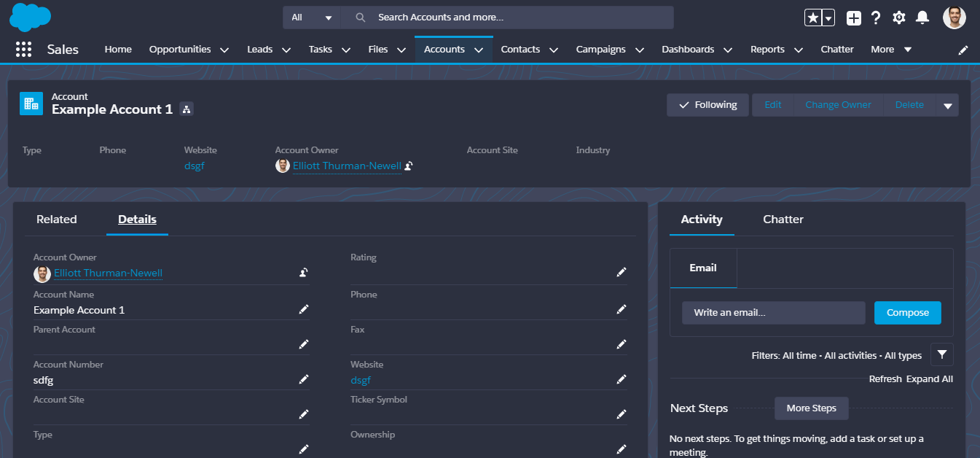Open the Salesforce help menu

pos(875,17)
